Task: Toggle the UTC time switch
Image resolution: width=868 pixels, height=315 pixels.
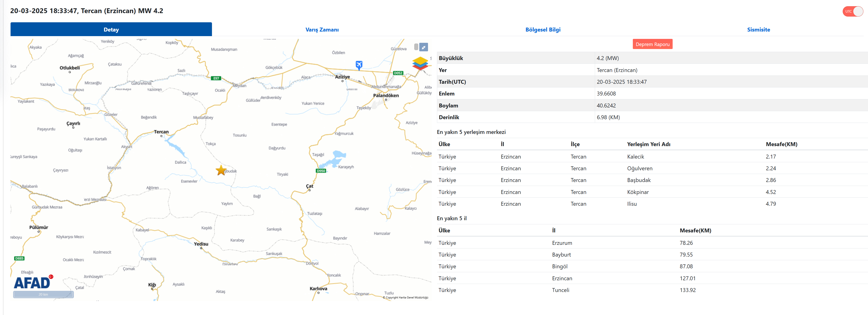Action: click(853, 12)
